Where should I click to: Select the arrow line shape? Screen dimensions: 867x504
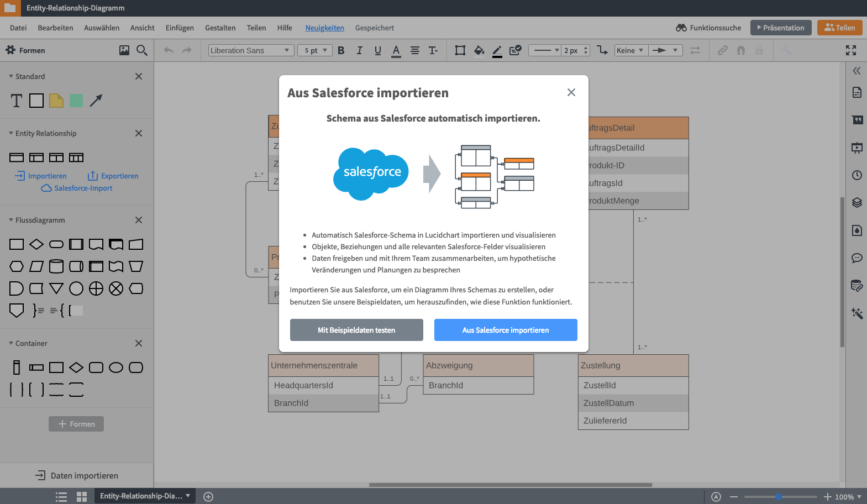click(x=96, y=101)
